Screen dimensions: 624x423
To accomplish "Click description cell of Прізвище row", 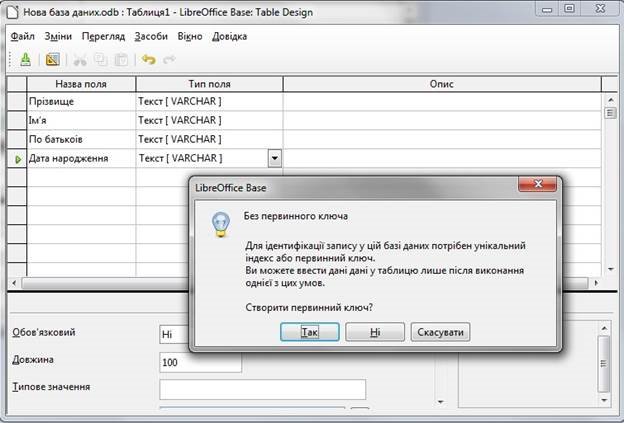I will [442, 101].
